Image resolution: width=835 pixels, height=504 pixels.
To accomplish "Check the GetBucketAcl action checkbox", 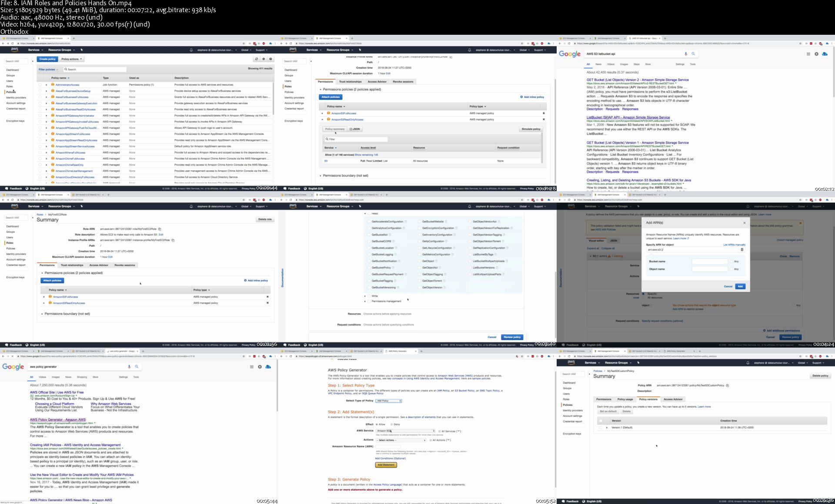I will click(369, 235).
